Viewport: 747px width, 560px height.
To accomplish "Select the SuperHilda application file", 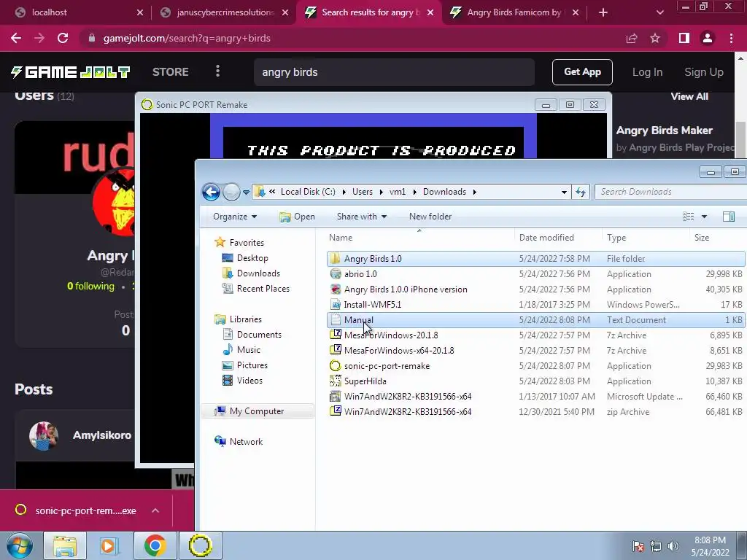I will tap(535, 381).
